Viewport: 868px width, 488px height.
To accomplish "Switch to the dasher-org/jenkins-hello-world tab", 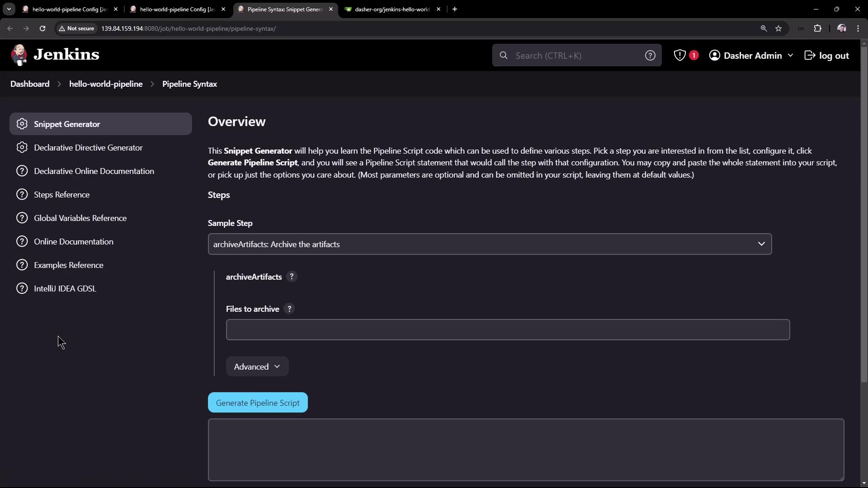I will click(x=391, y=9).
